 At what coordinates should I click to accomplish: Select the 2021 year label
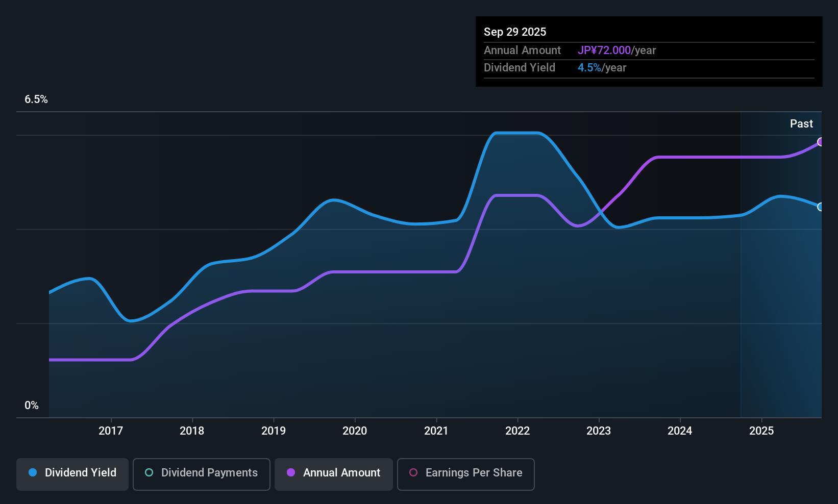pyautogui.click(x=436, y=431)
